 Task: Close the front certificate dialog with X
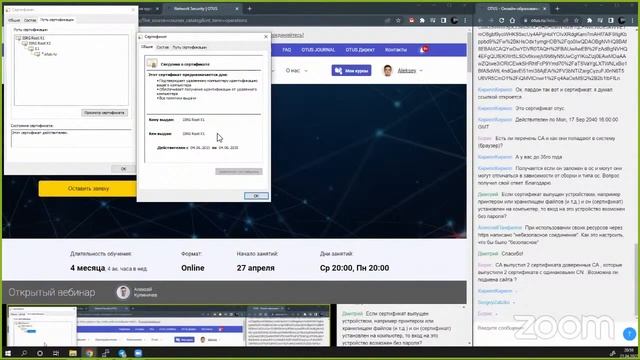266,37
